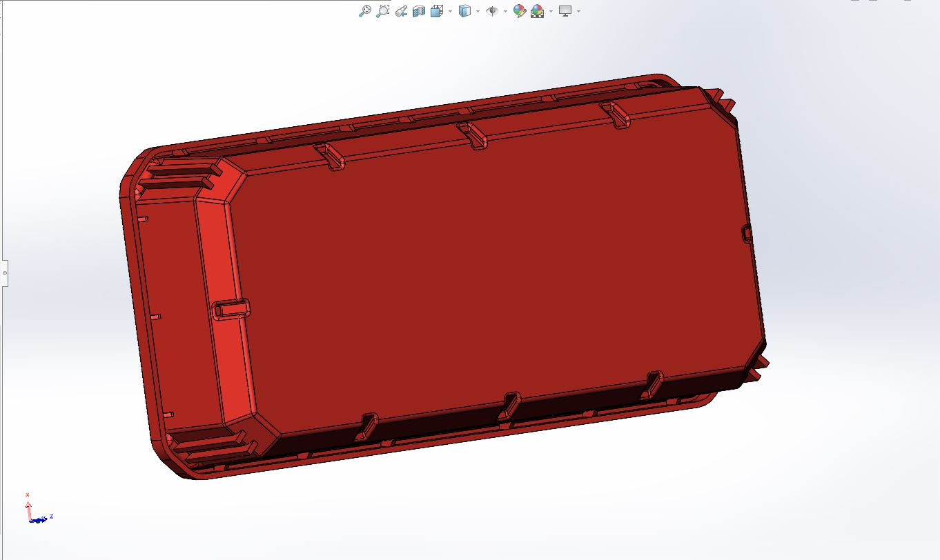Image resolution: width=940 pixels, height=560 pixels.
Task: Return to the Previous View
Action: (401, 11)
